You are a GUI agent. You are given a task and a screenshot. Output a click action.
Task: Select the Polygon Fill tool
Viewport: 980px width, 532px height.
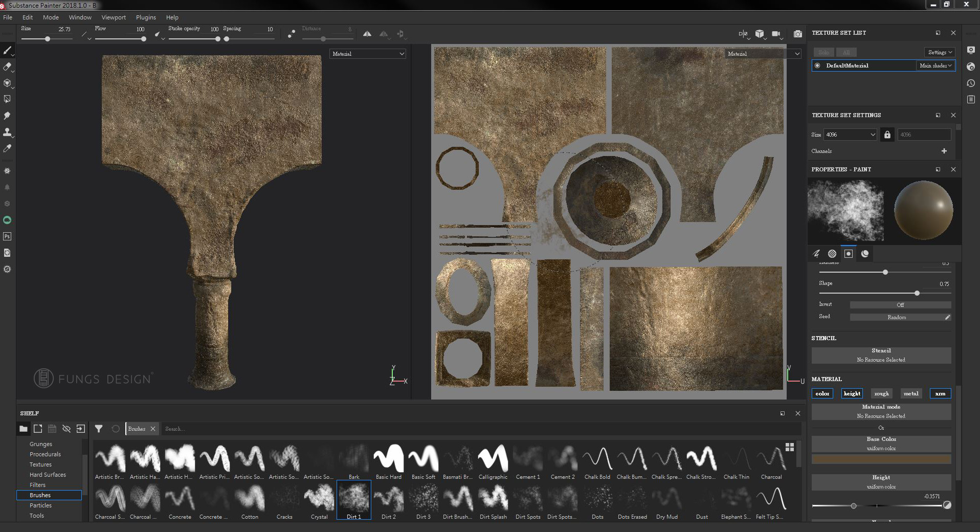7,99
